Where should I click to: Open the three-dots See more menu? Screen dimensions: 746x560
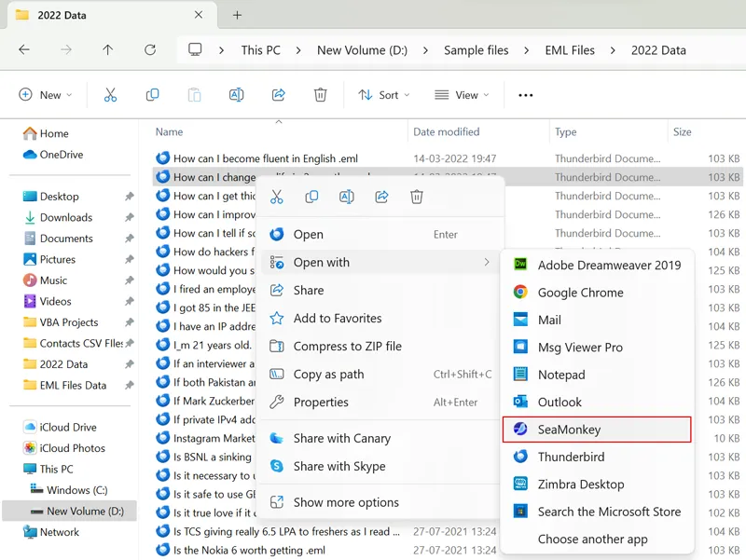coord(525,95)
